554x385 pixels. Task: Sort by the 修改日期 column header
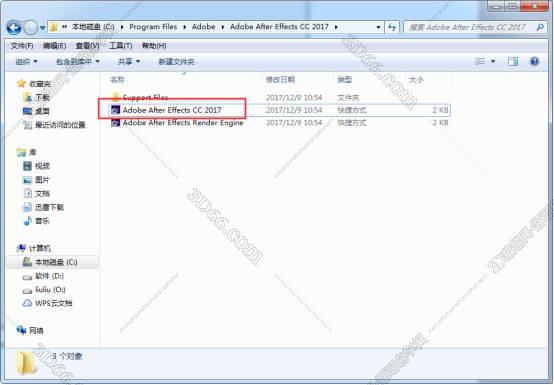280,79
